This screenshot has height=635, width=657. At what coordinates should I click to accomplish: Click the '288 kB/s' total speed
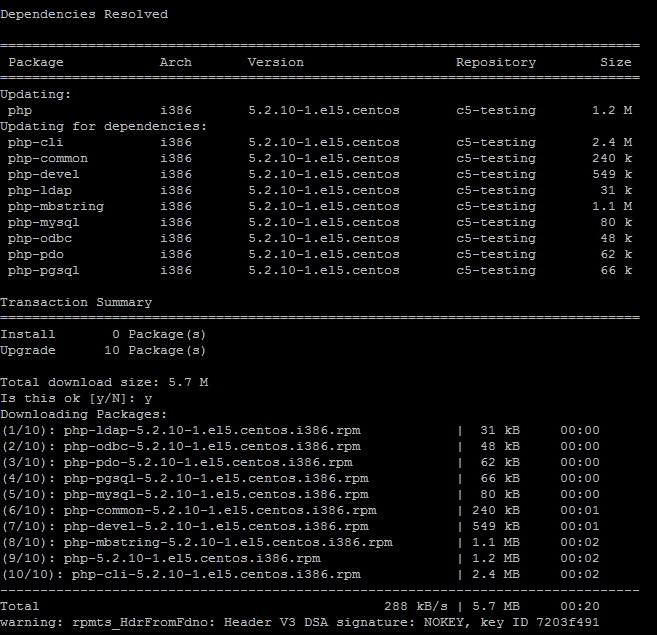(416, 606)
